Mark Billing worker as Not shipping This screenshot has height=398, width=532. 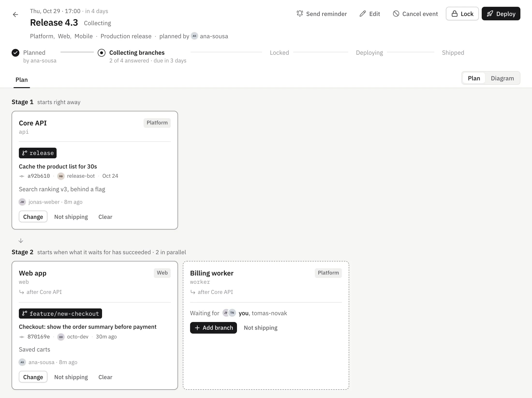coord(260,328)
